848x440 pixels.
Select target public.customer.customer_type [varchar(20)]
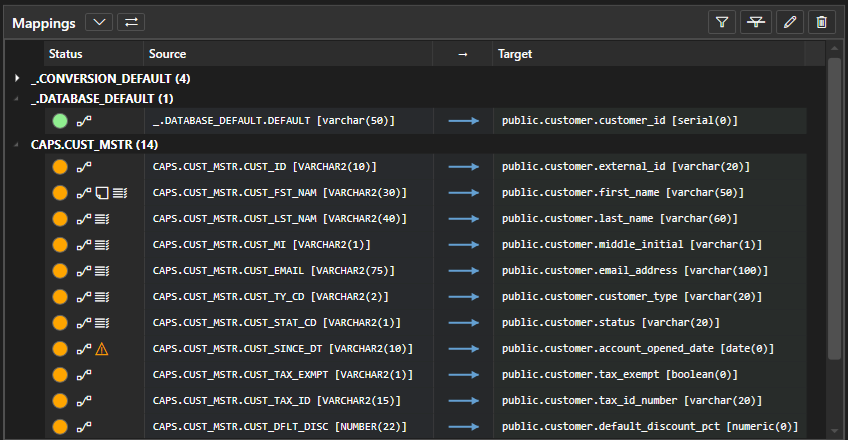[x=632, y=297]
